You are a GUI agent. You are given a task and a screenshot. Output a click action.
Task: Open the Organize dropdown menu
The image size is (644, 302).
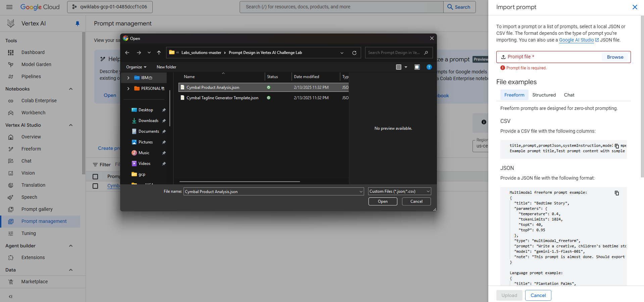click(x=136, y=67)
